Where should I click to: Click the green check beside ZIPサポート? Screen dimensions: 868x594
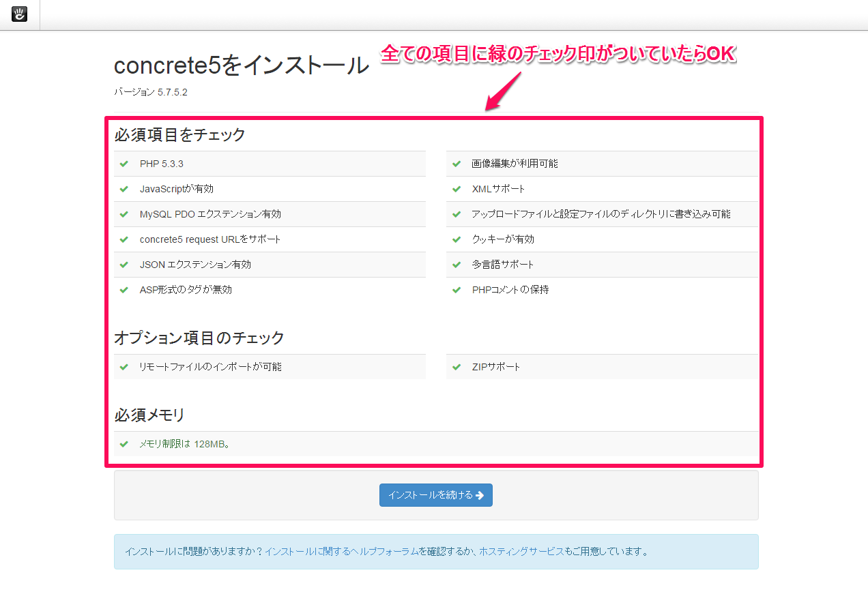click(x=457, y=367)
